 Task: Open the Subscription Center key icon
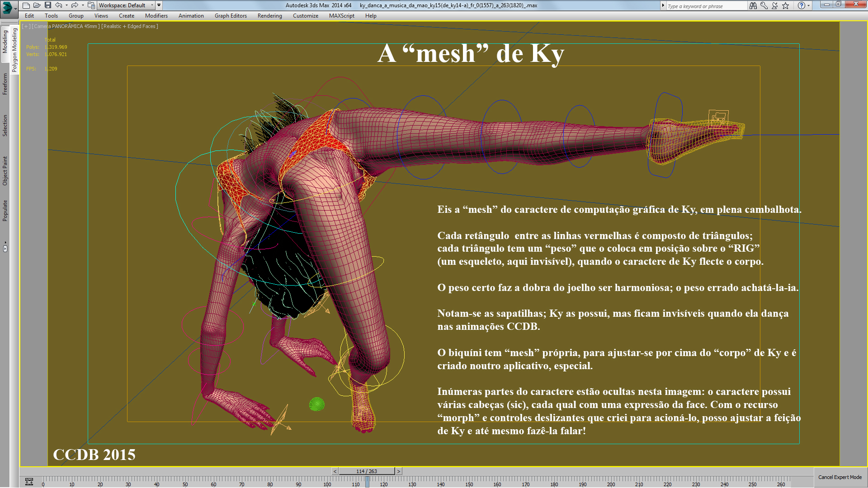(x=764, y=5)
